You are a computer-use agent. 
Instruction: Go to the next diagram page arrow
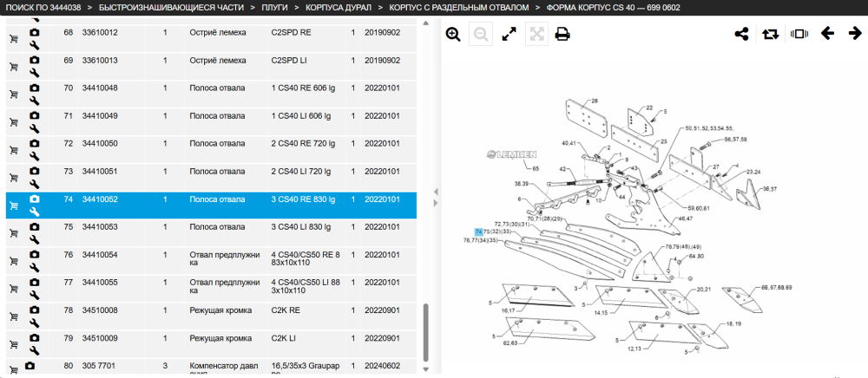click(855, 34)
